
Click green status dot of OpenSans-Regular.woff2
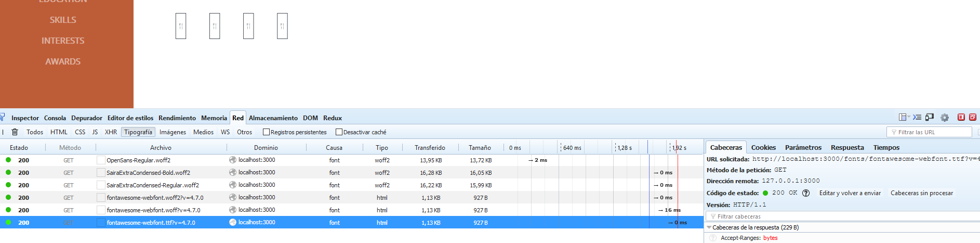click(8, 160)
